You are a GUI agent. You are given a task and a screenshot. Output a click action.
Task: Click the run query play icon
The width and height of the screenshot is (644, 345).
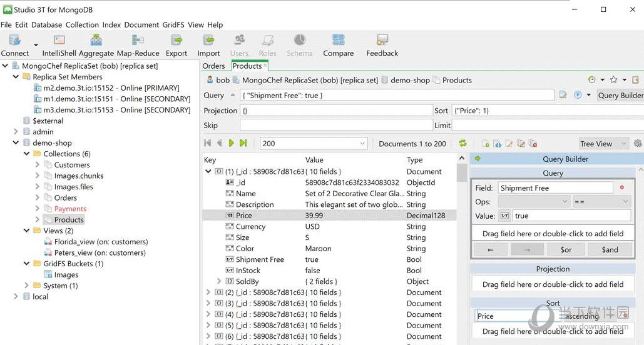point(578,95)
